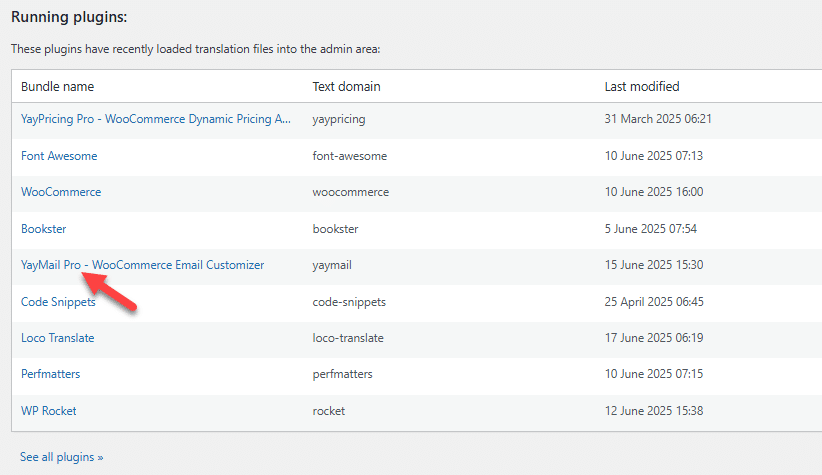822x475 pixels.
Task: Open the Font Awesome bundle link
Action: click(x=59, y=156)
